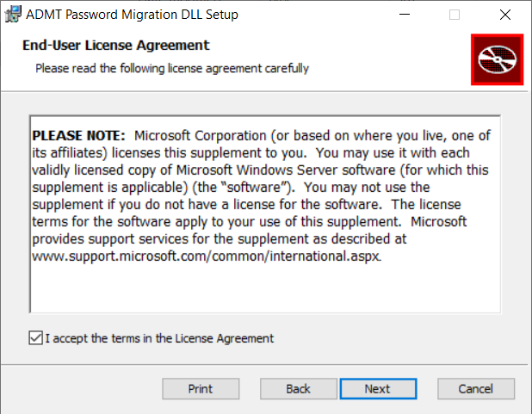Cancel the ADMT Password Migration DLL setup
This screenshot has height=414, width=532.
pyautogui.click(x=476, y=388)
